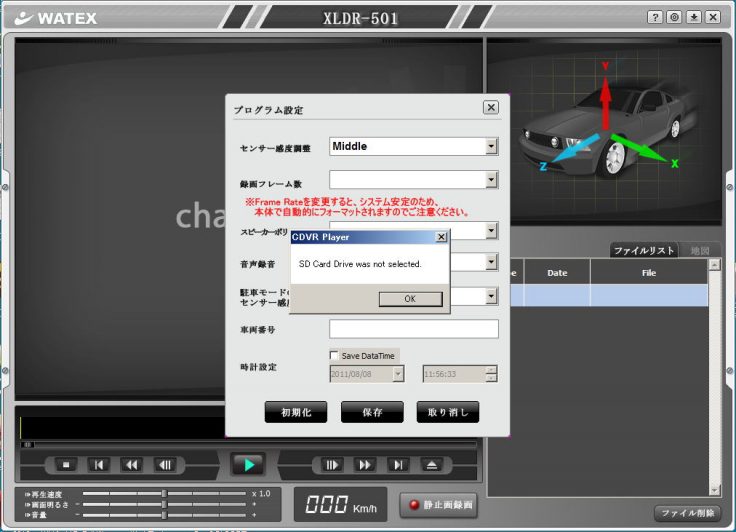The width and height of the screenshot is (736, 532).
Task: Click file list scrollbar down arrow
Action: click(714, 490)
